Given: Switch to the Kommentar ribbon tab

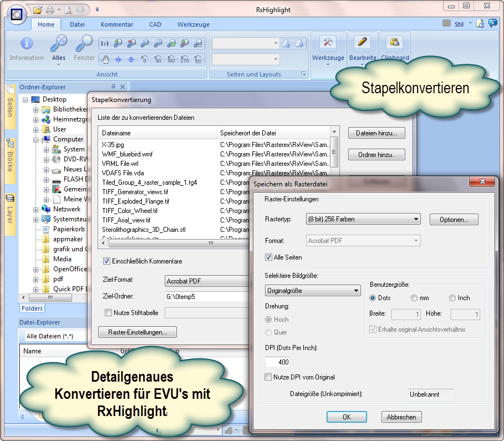Looking at the screenshot, I should click(x=116, y=24).
